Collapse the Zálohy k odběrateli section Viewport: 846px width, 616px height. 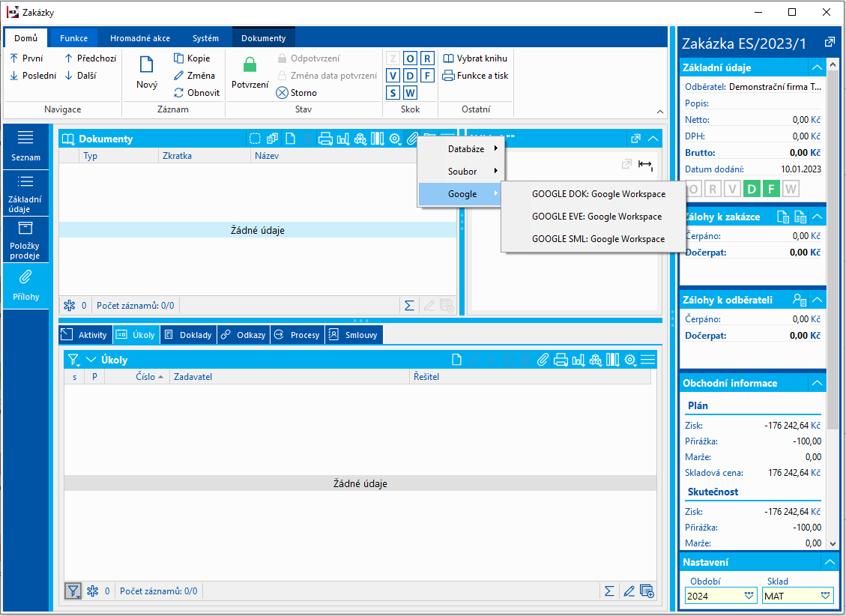(x=817, y=300)
